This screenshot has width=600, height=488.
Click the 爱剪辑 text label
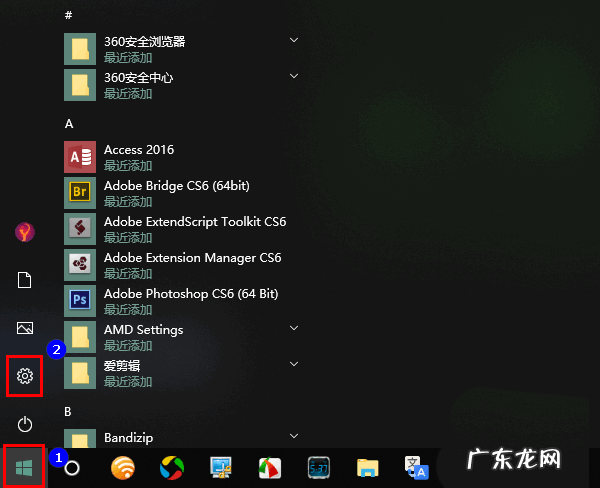point(122,366)
